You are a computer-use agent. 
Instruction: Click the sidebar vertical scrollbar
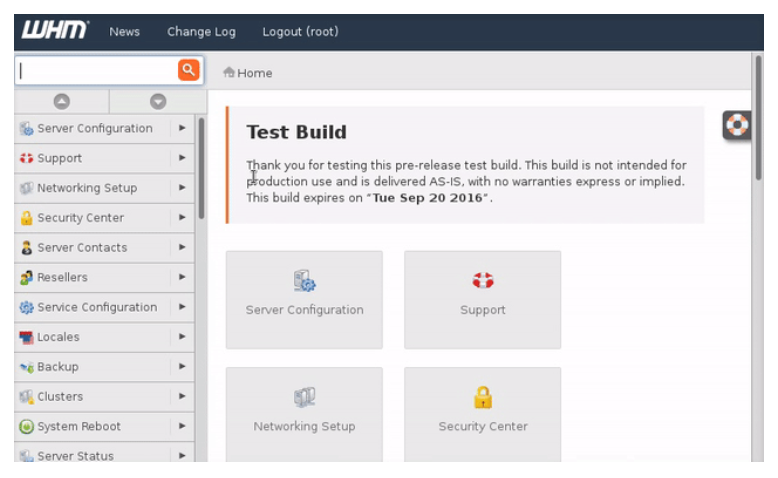tap(201, 169)
